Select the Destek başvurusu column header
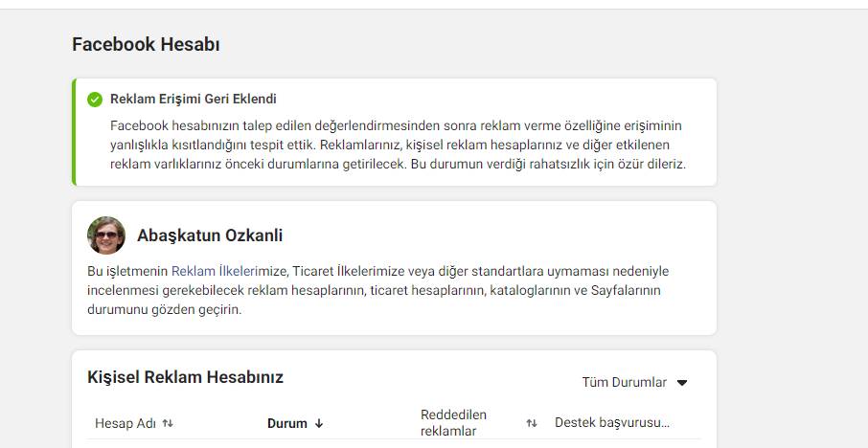This screenshot has width=868, height=448. pyautogui.click(x=612, y=423)
